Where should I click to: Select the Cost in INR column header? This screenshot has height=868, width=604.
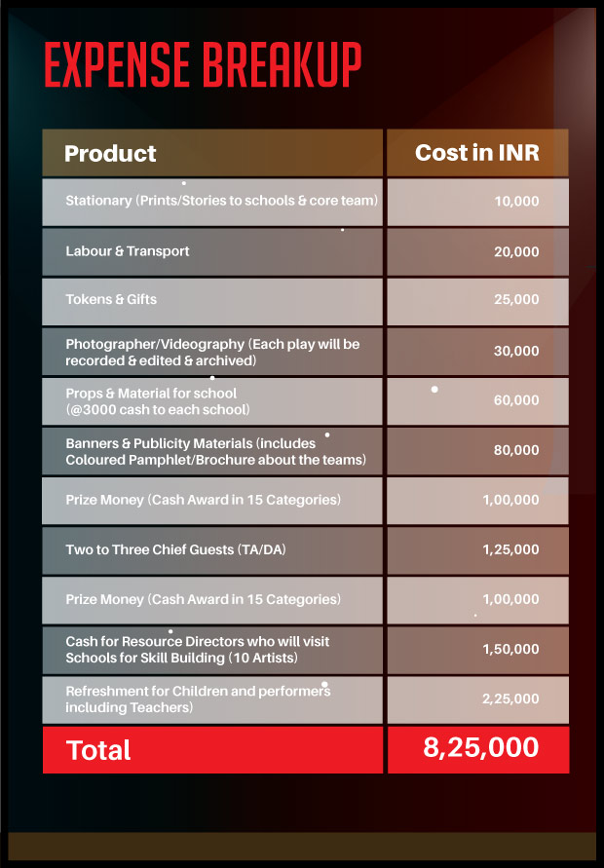point(476,153)
